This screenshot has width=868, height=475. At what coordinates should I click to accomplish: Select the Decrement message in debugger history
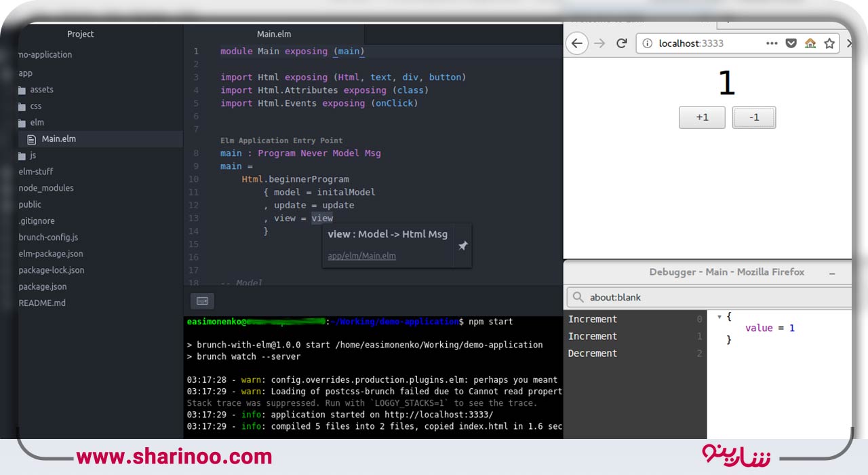click(x=593, y=354)
